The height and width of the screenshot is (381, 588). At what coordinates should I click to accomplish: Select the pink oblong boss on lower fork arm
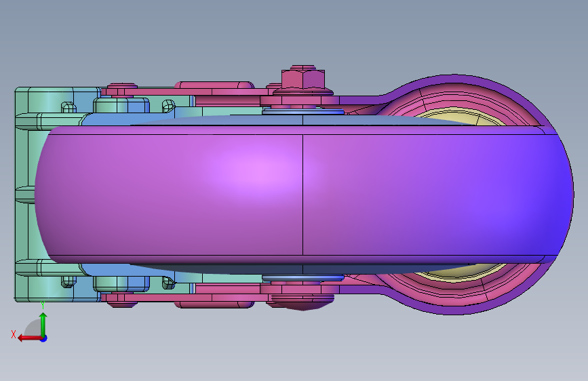click(x=214, y=304)
